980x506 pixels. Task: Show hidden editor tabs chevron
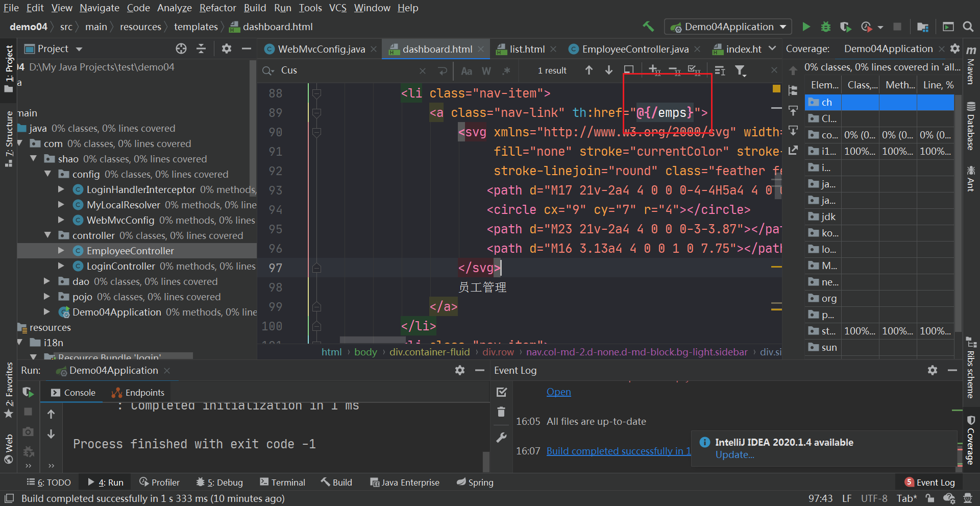pos(772,49)
